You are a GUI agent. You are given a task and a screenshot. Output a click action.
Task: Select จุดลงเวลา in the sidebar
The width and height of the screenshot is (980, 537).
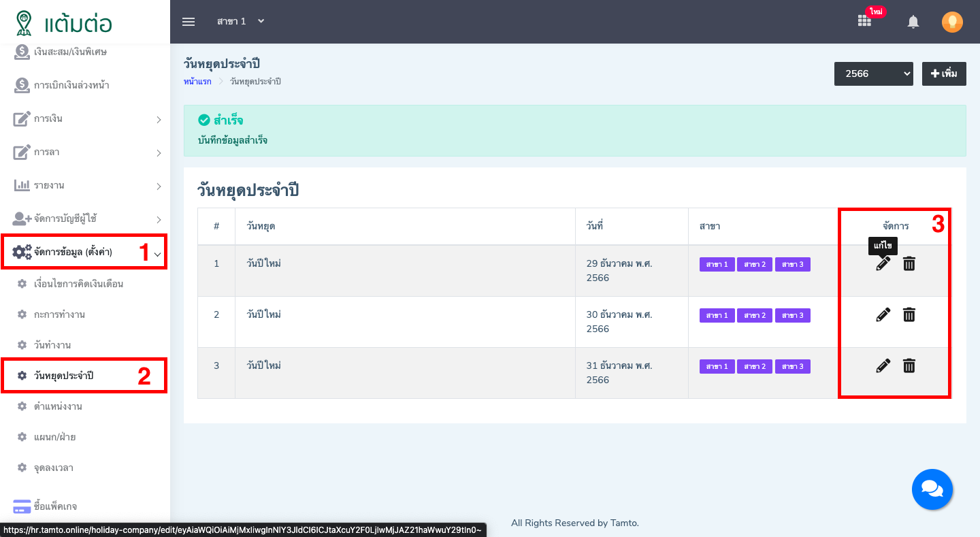(x=54, y=468)
